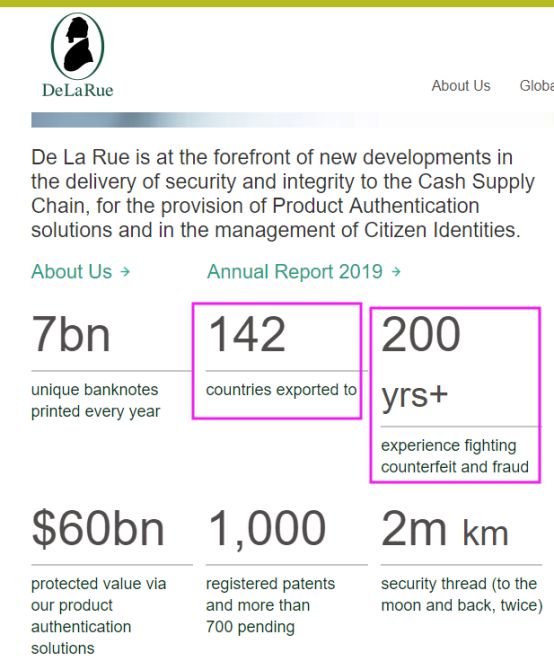
Task: Open the Annual Report 2019 link
Action: tap(295, 271)
